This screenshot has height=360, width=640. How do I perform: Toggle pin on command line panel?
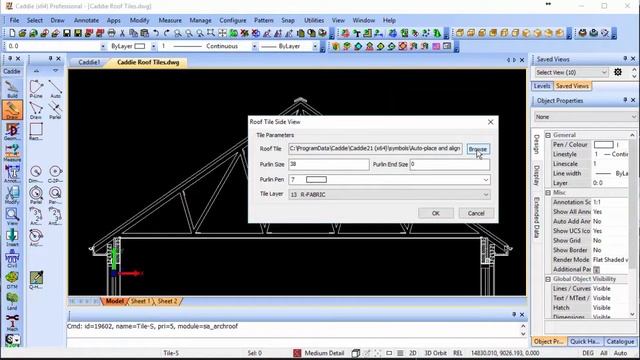point(513,315)
